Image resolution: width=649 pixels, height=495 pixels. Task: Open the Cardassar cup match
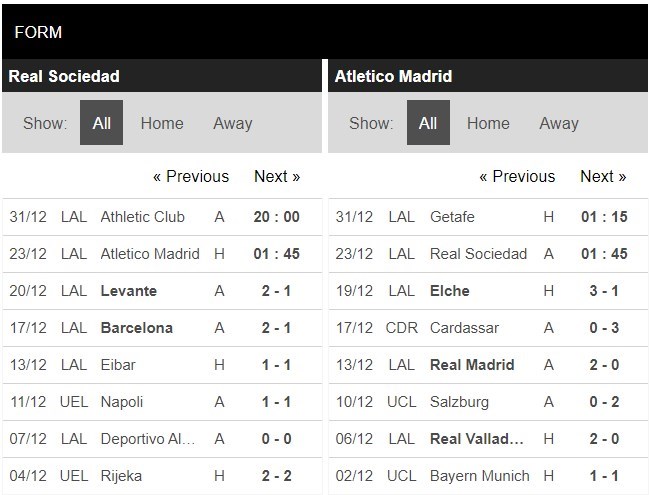tap(464, 327)
